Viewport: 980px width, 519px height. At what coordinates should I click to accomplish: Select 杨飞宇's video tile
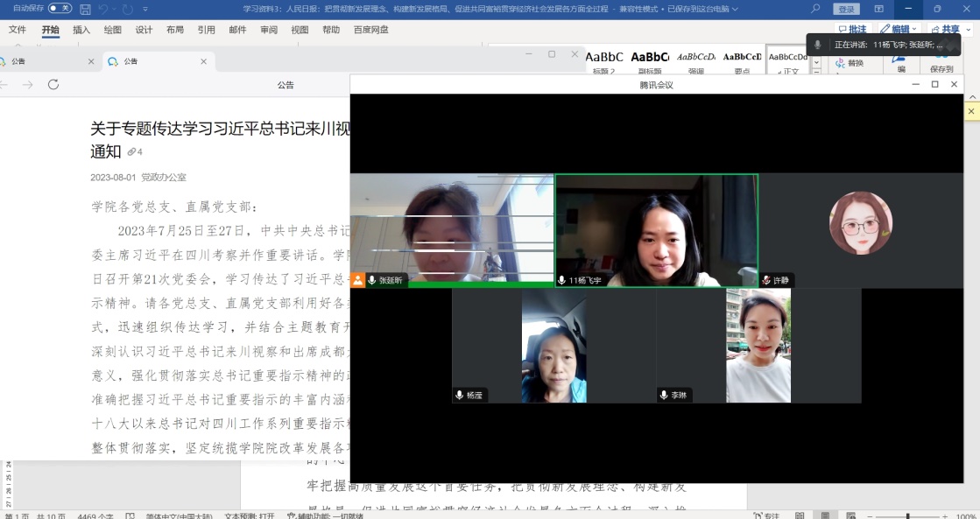click(x=656, y=229)
